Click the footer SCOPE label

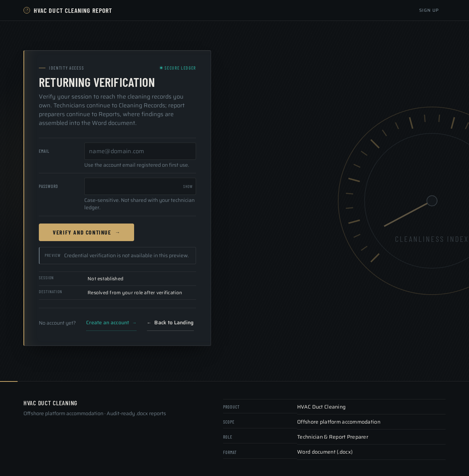pos(229,422)
